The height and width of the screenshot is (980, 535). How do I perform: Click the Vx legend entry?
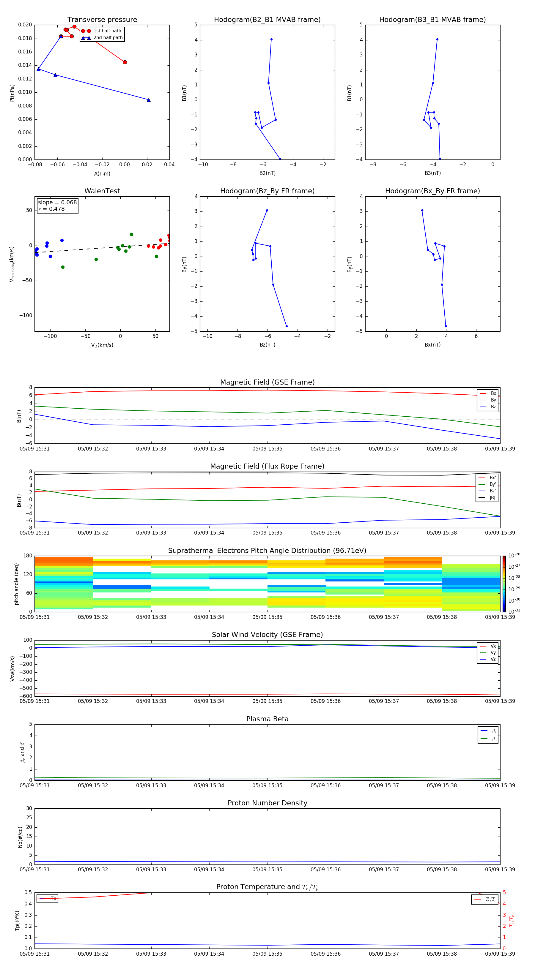[x=488, y=646]
